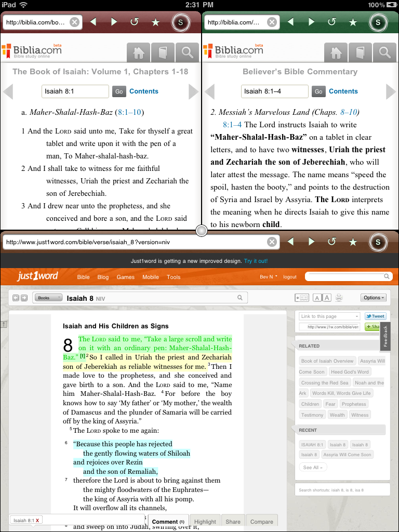
Task: Clear the URL in the top-right browser pane
Action: click(272, 22)
